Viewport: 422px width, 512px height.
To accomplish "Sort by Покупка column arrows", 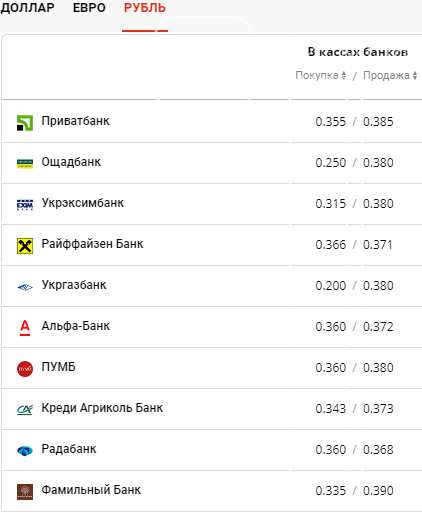I will tap(344, 75).
